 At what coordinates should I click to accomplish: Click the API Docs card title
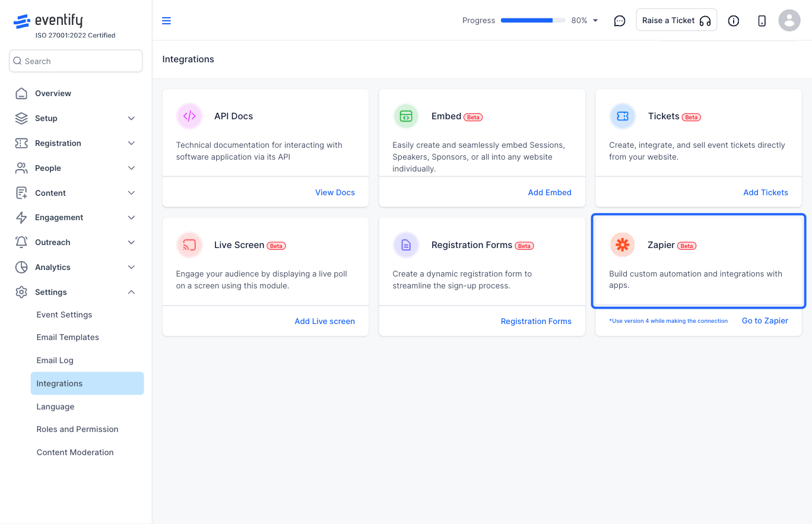tap(234, 116)
